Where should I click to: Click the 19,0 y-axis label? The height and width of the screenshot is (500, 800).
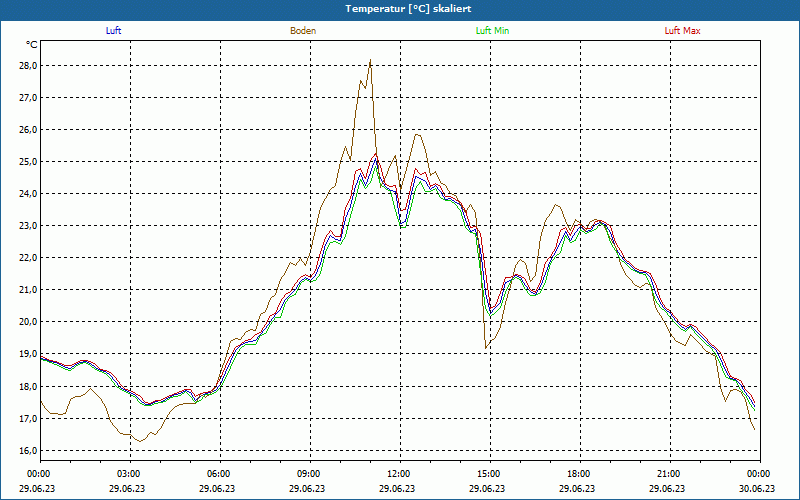pyautogui.click(x=28, y=354)
